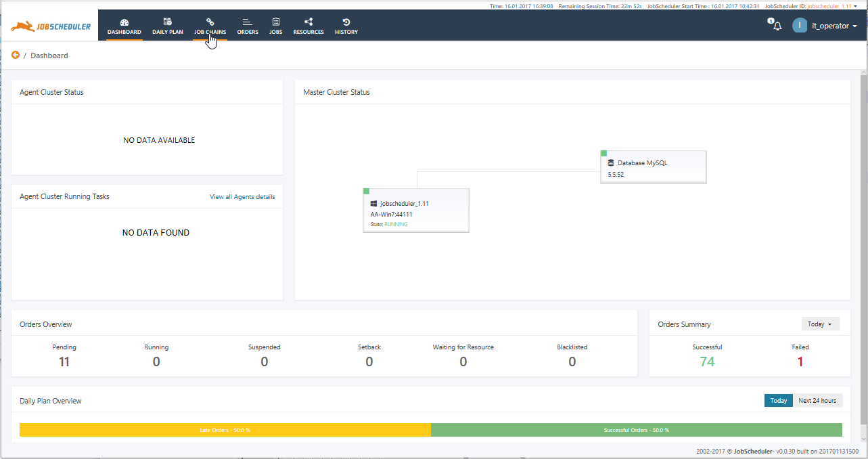Image resolution: width=868 pixels, height=459 pixels.
Task: Click View all Agents details link
Action: pos(242,197)
